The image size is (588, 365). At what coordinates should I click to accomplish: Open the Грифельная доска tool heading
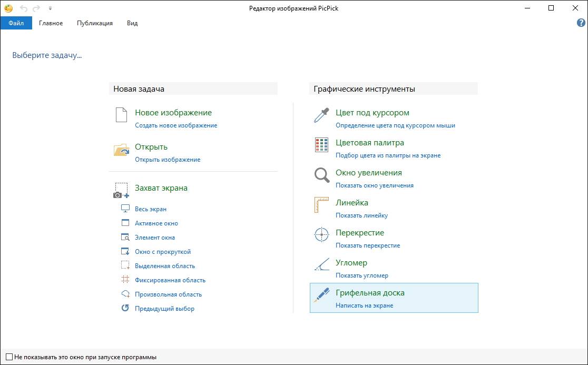(370, 293)
